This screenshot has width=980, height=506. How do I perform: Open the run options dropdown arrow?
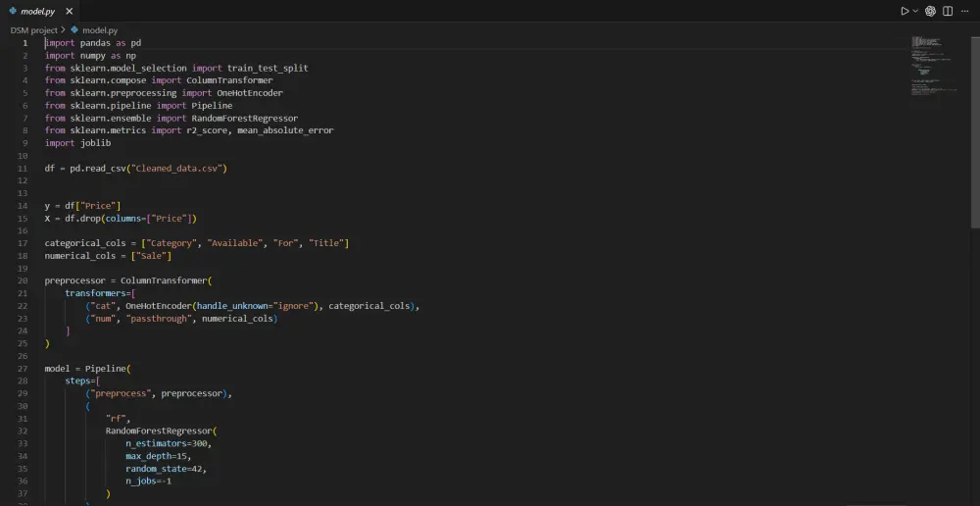click(x=915, y=11)
